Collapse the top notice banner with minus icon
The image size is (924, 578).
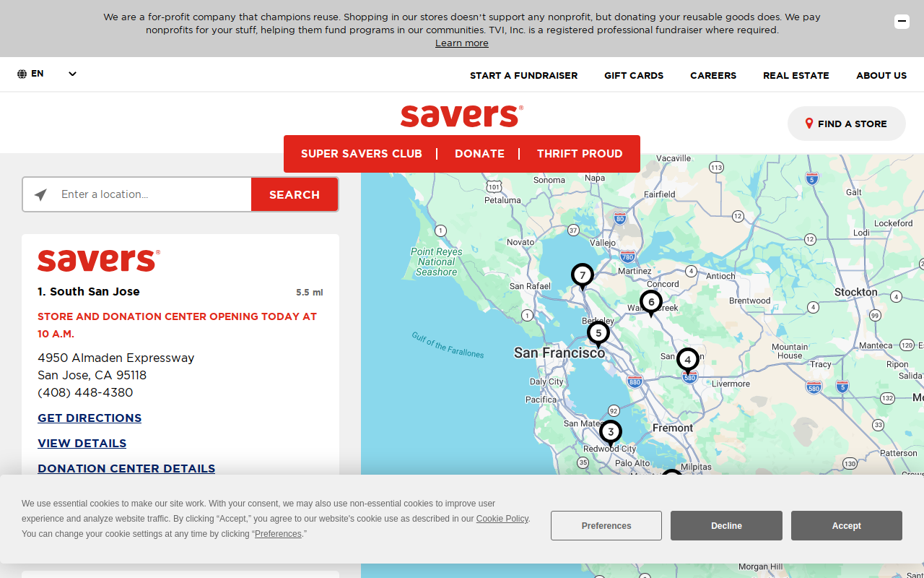pos(902,22)
